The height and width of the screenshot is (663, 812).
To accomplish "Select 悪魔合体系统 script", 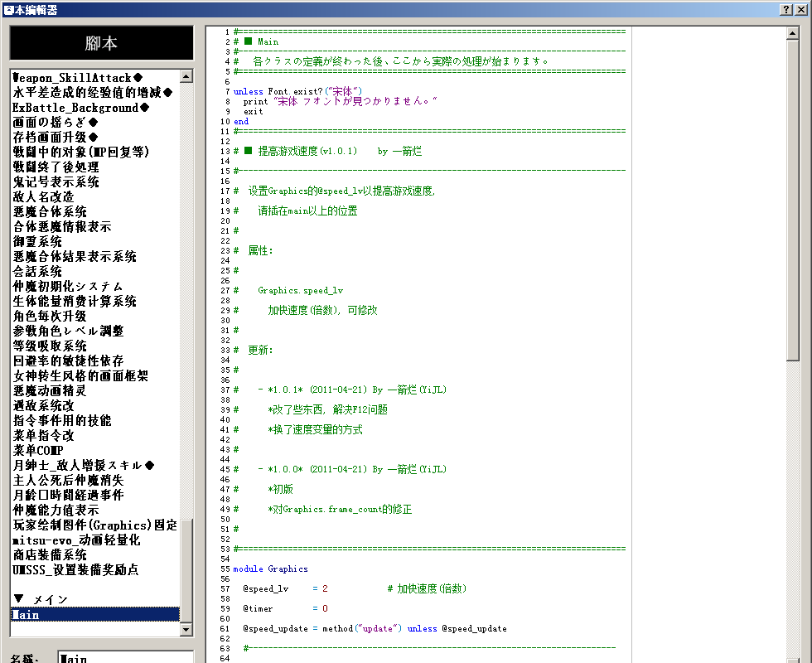I will [95, 212].
